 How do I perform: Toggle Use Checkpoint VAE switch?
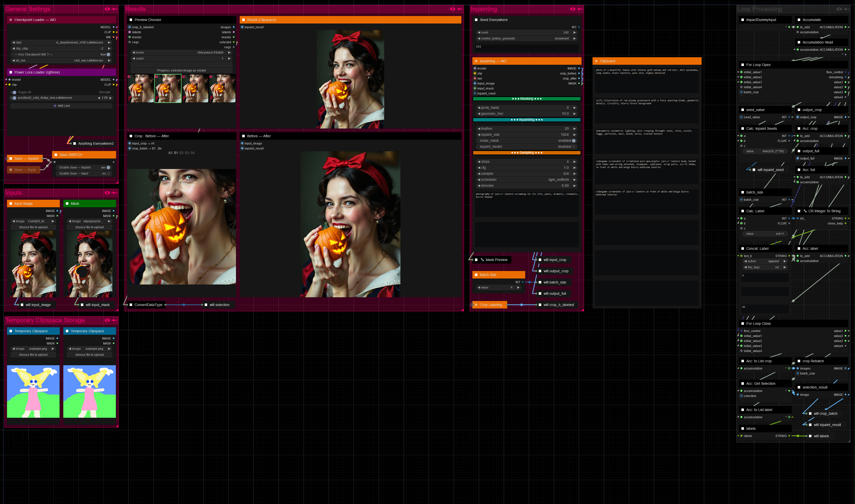click(x=108, y=54)
